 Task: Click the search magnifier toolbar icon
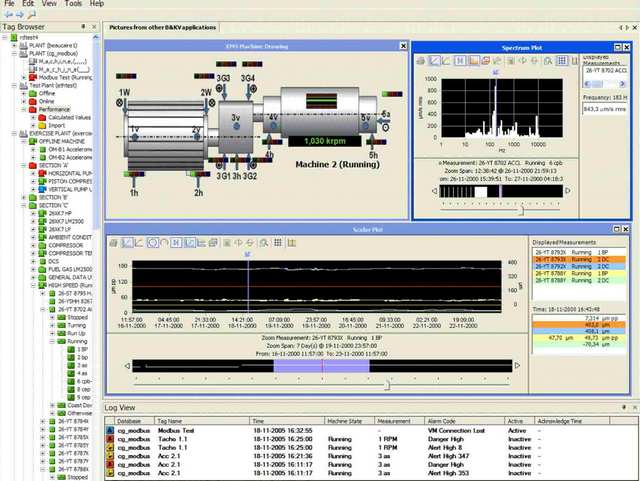[33, 16]
